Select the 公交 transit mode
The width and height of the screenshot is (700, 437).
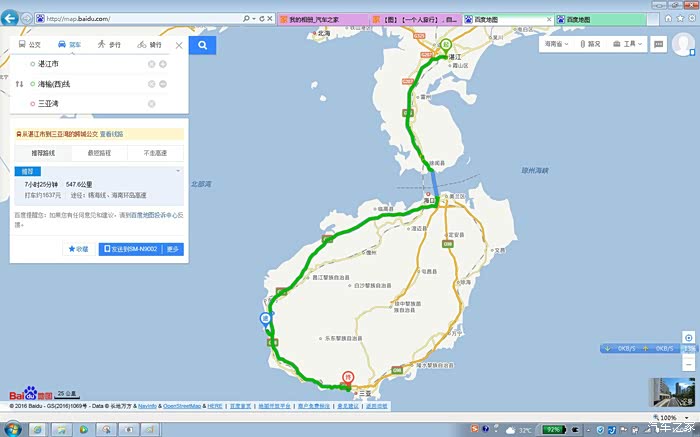(x=29, y=45)
